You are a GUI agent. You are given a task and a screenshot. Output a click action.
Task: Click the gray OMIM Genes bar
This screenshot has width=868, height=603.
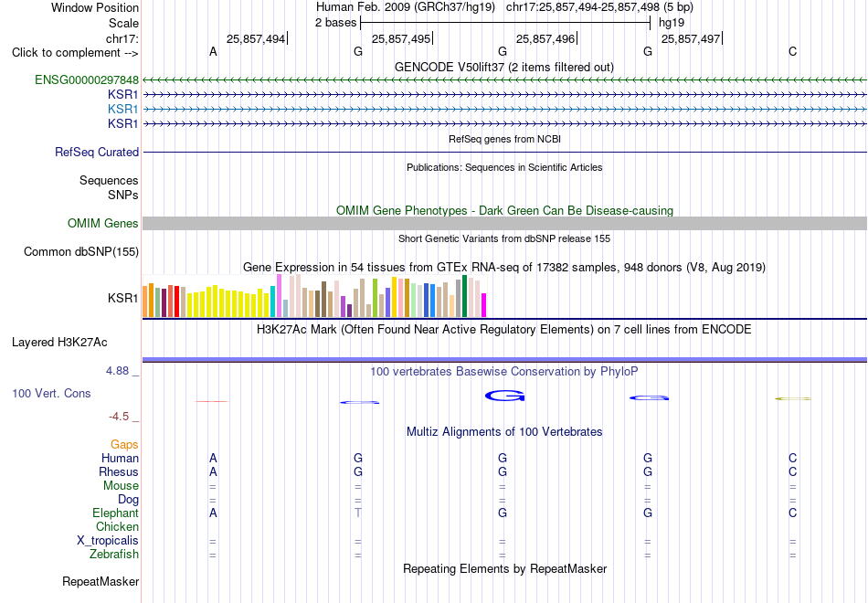click(504, 223)
